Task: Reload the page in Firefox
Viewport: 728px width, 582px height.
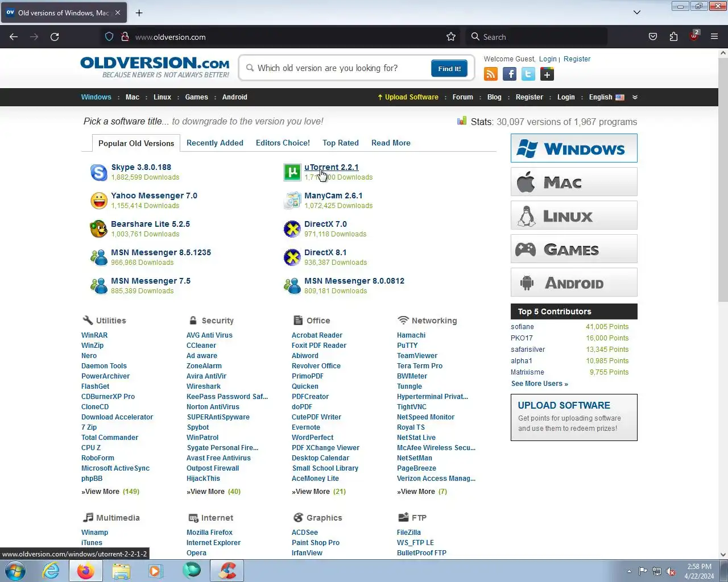Action: pos(55,37)
